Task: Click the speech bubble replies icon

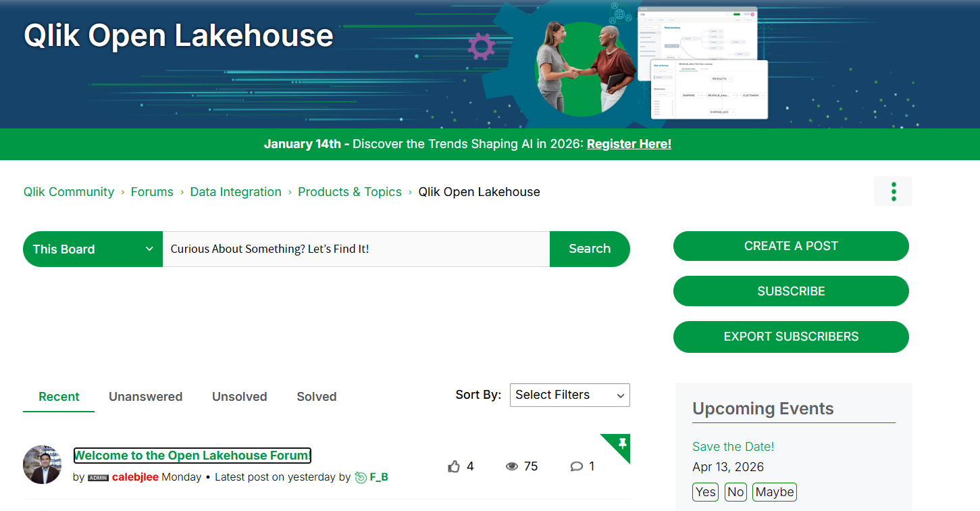Action: coord(576,466)
